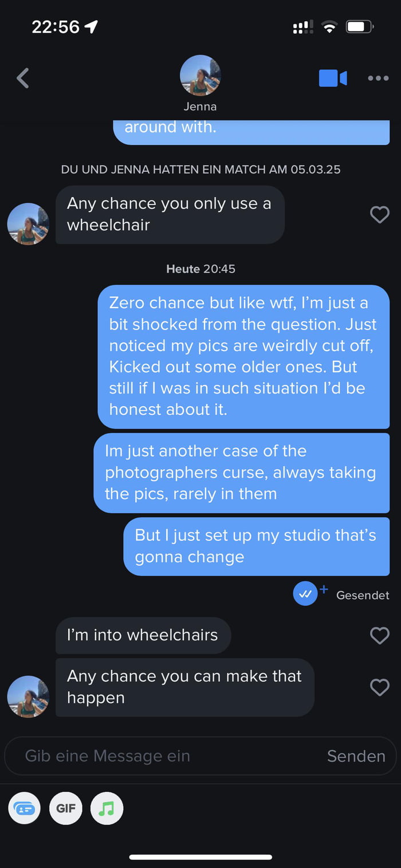Viewport: 401px width, 868px height.
Task: Tap the "Jenna" name label in header
Action: [x=200, y=107]
